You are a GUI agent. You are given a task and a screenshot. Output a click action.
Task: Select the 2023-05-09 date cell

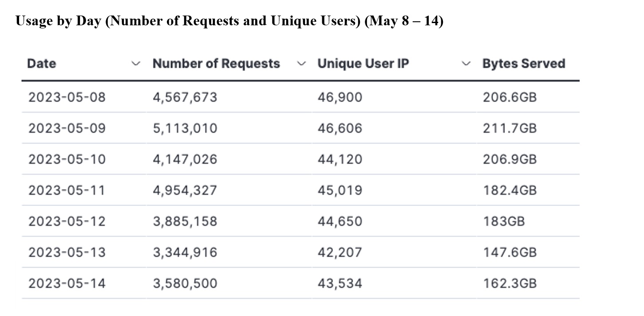(x=67, y=128)
